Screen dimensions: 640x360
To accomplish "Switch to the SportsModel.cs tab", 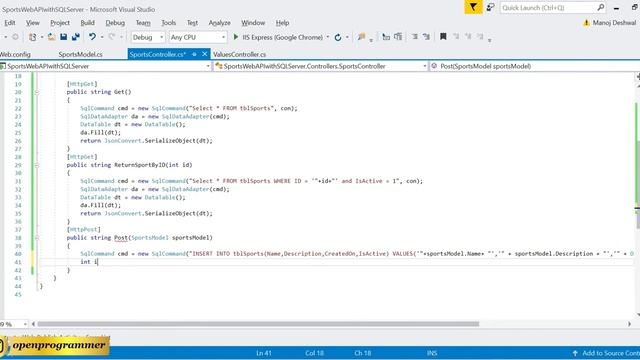I will pos(80,54).
